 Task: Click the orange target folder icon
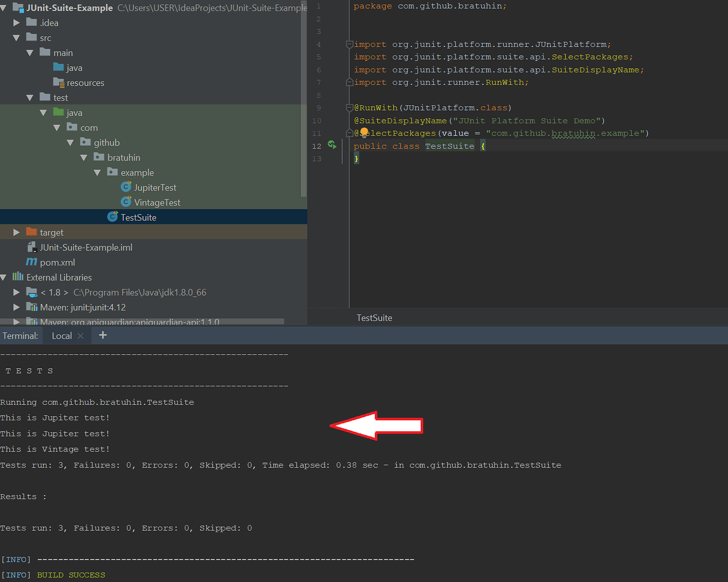point(32,232)
